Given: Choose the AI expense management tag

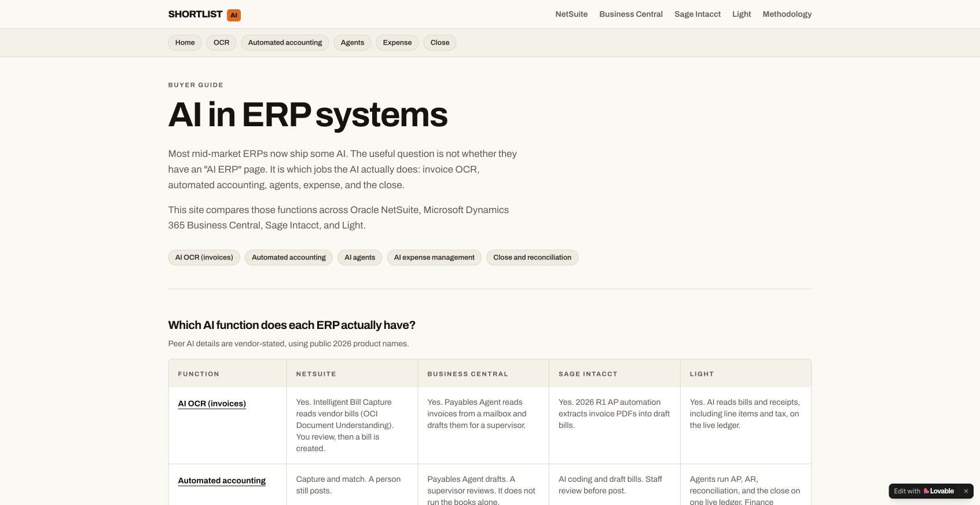Looking at the screenshot, I should pyautogui.click(x=434, y=257).
